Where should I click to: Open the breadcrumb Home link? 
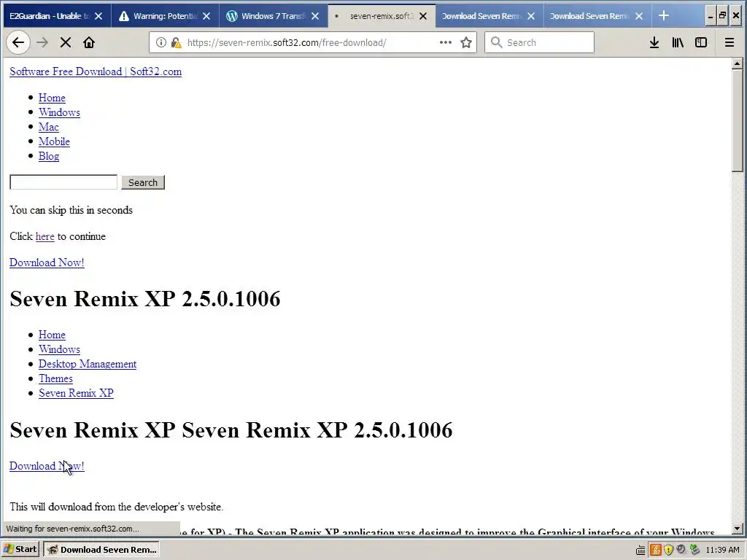point(52,335)
